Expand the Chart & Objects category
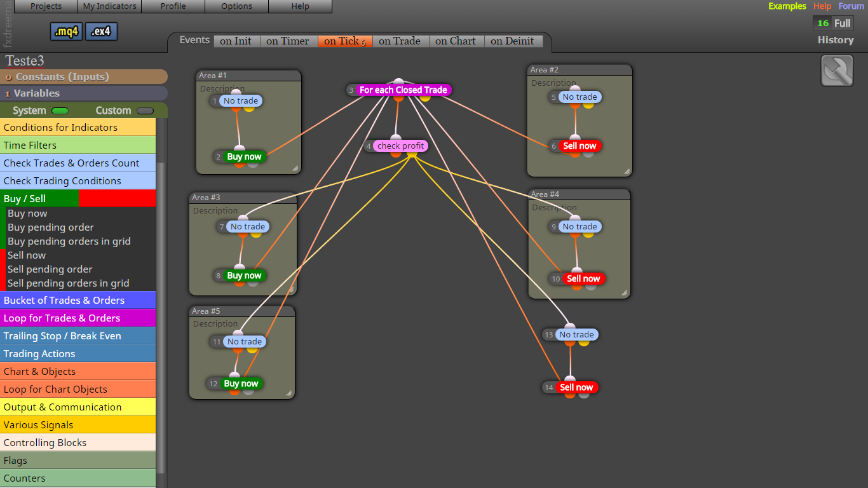868x488 pixels. click(78, 372)
